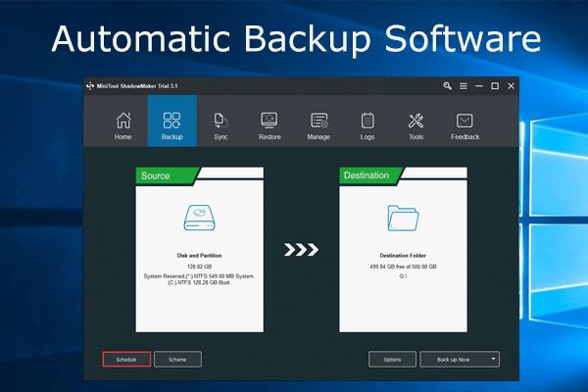This screenshot has width=588, height=392.
Task: Select the Source header label
Action: [155, 175]
